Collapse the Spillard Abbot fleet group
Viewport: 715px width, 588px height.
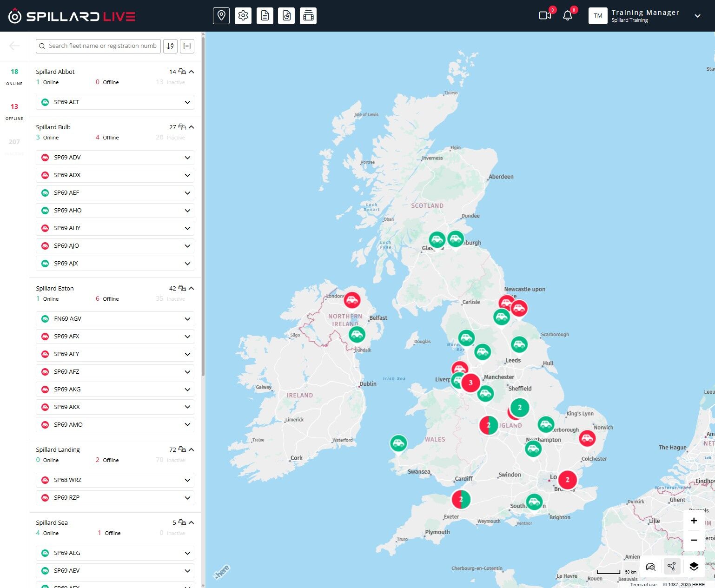click(x=192, y=72)
